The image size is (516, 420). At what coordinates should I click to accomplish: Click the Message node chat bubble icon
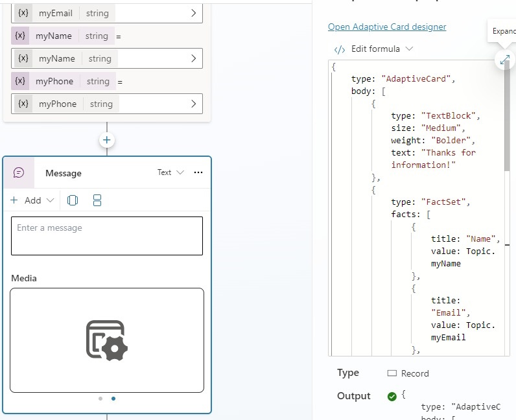(x=19, y=172)
